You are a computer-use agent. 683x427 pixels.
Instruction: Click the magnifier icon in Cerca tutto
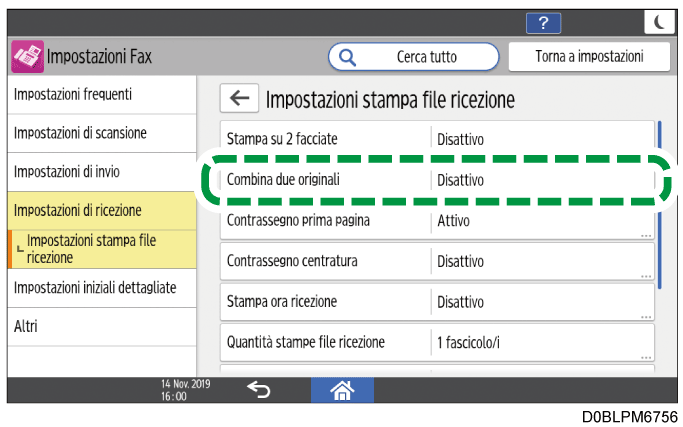point(347,57)
